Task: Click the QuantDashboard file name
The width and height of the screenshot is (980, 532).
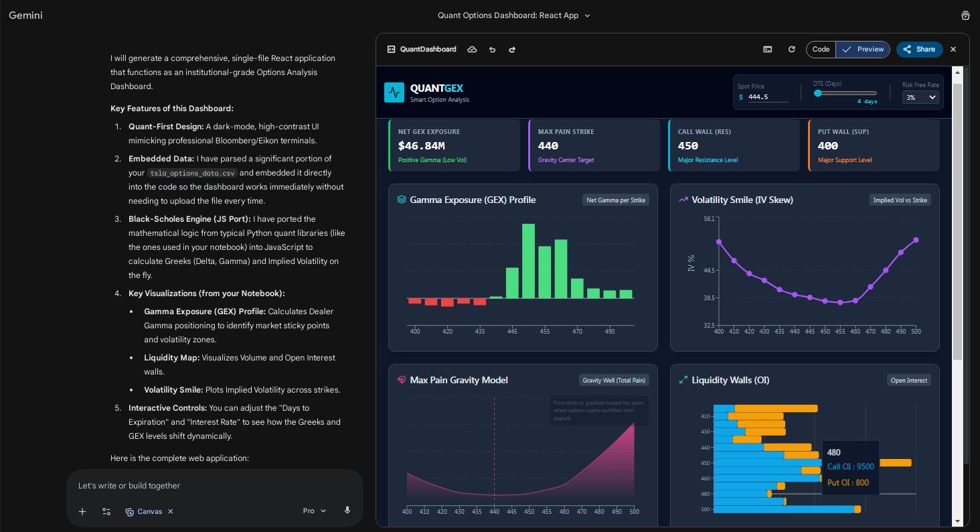Action: click(428, 49)
